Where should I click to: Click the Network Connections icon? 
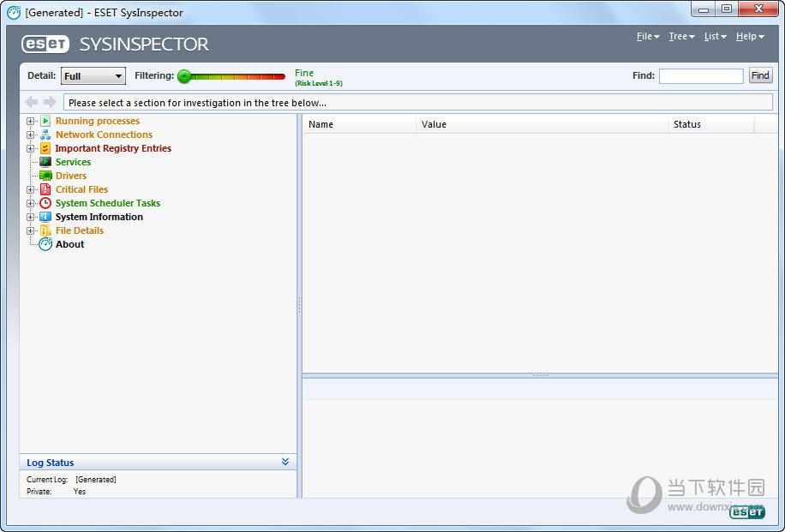click(45, 134)
